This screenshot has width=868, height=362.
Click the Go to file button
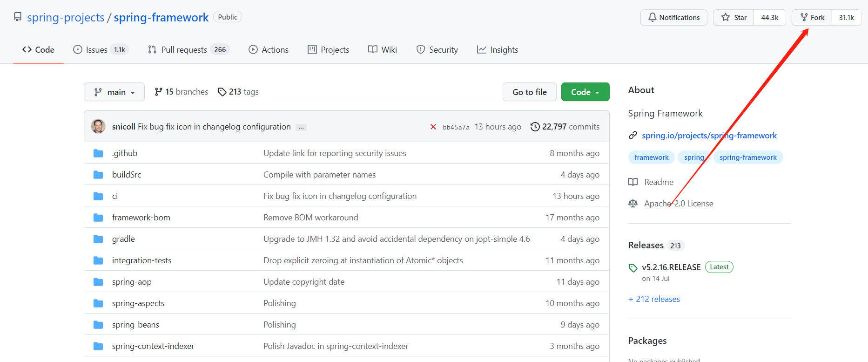(530, 92)
